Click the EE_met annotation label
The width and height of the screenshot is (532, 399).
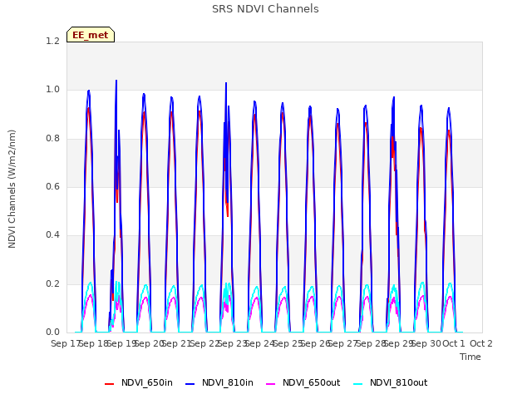coord(91,35)
